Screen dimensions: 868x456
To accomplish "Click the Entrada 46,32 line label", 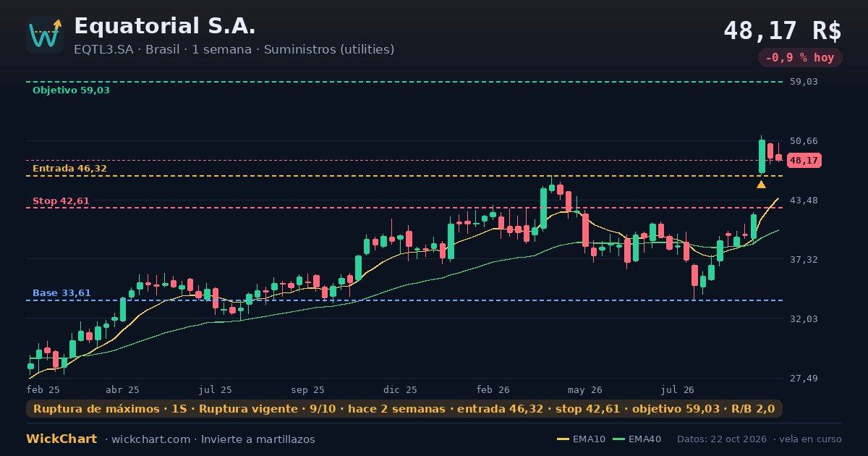I will click(x=69, y=169).
